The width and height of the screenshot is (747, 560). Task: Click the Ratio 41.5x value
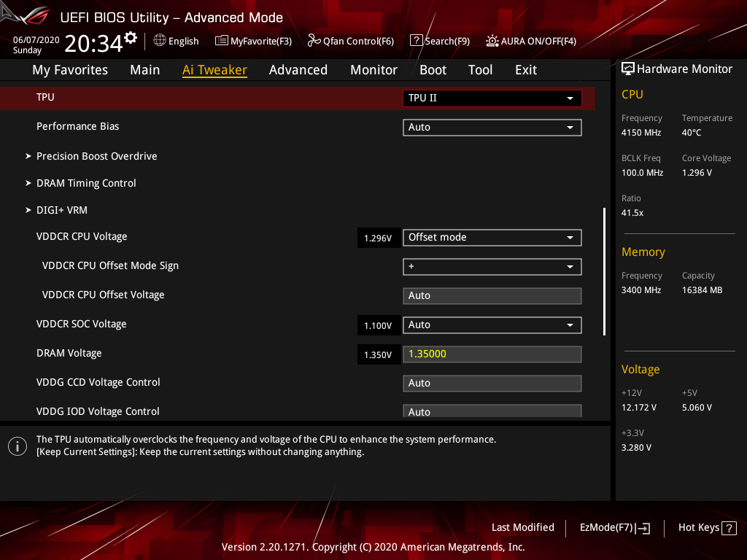[632, 213]
